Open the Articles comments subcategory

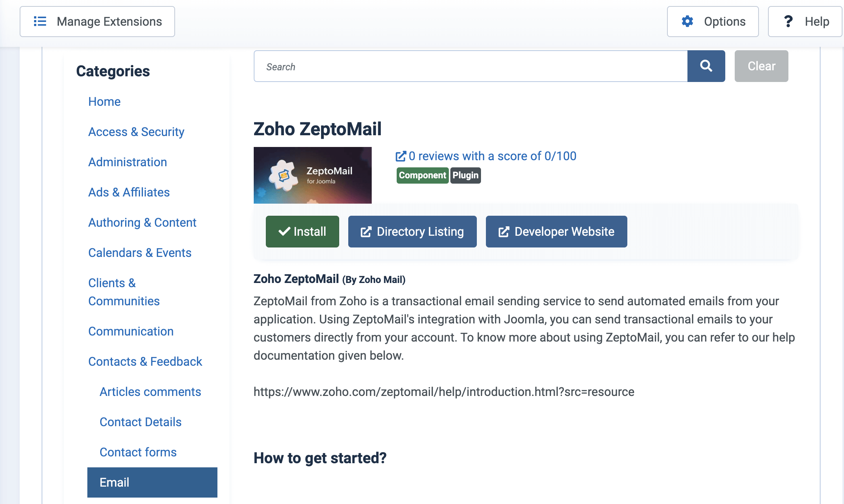pyautogui.click(x=150, y=392)
